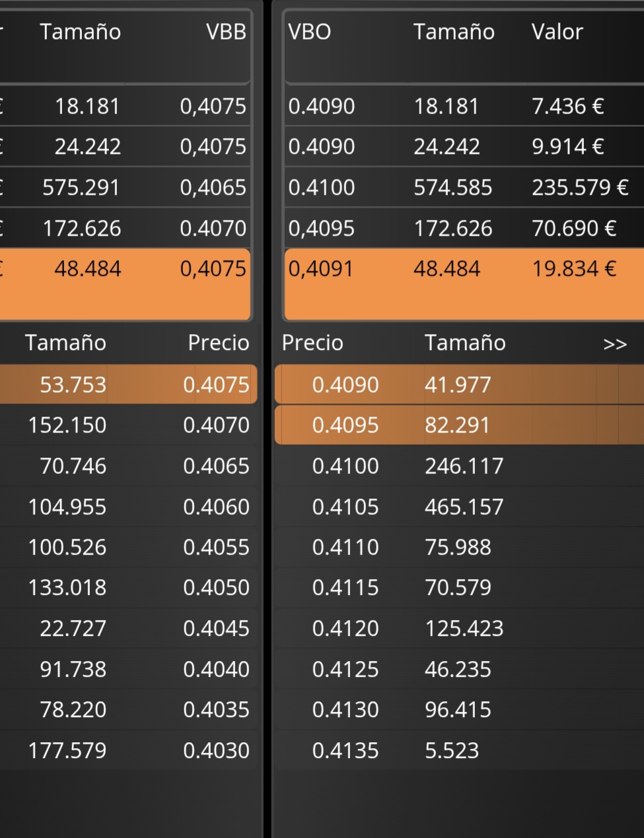Select the ask level with size 41.977

457,384
